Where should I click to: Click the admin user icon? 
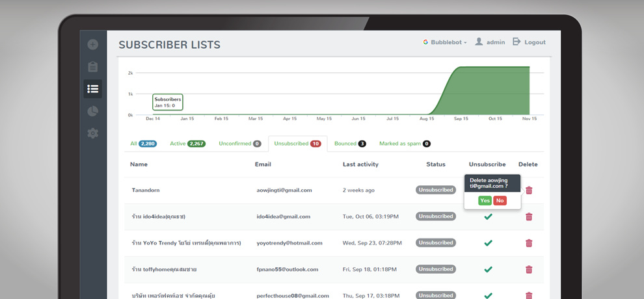pos(479,42)
